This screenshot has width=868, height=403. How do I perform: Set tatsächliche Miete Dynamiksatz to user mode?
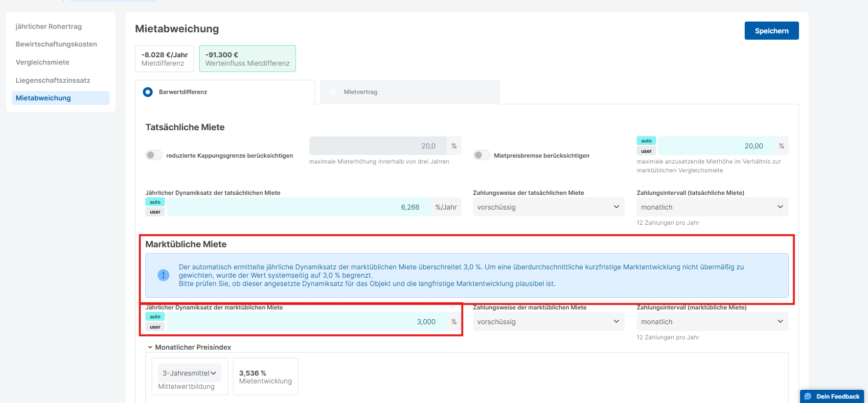tap(155, 212)
